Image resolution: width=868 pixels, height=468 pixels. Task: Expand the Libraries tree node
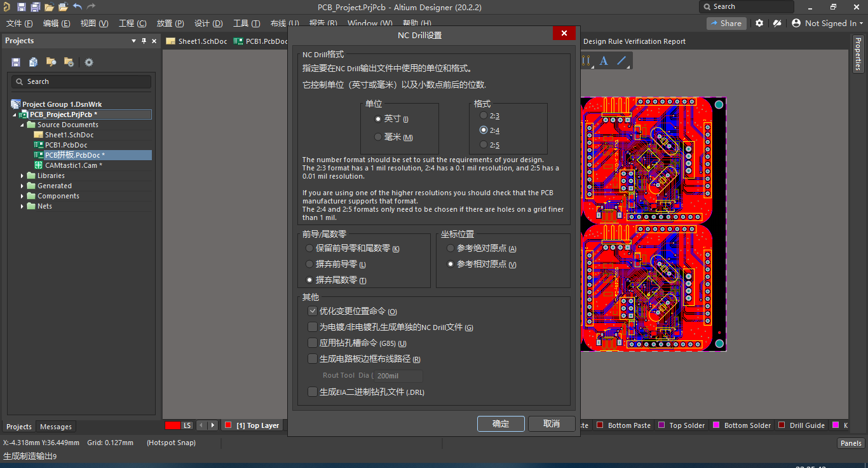pyautogui.click(x=22, y=175)
